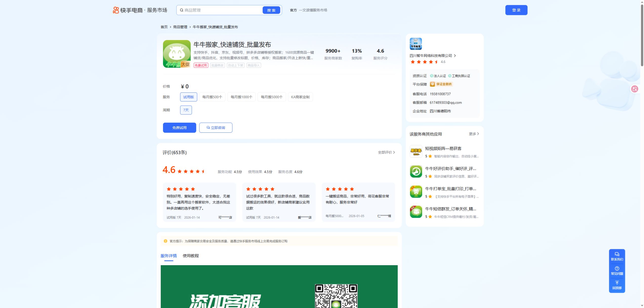644x308 pixels.
Task: Click the 工商执照认证 check icon
Action: (450, 76)
